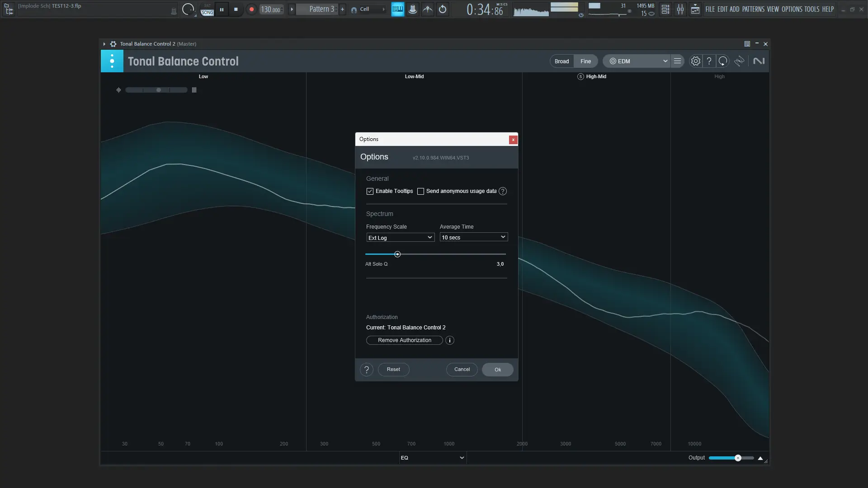
Task: Stop playback in FL transport
Action: click(x=236, y=9)
